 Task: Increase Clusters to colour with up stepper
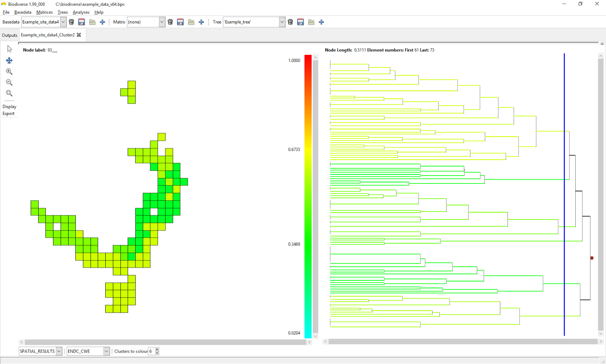(157, 349)
